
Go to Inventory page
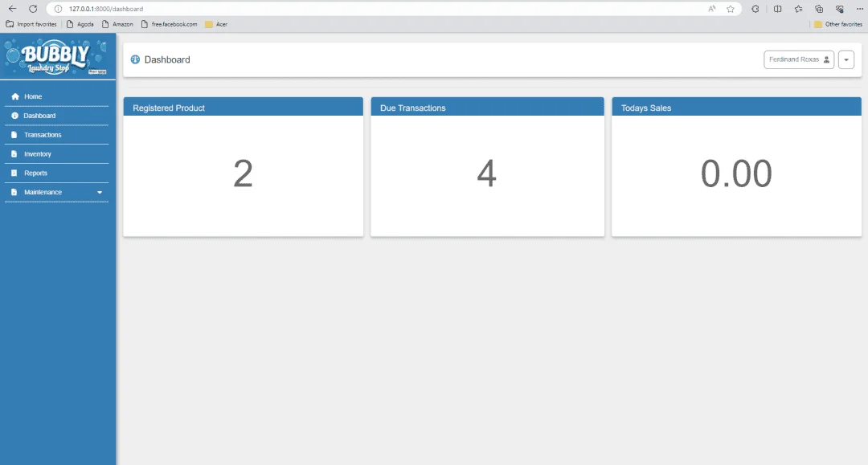point(56,153)
